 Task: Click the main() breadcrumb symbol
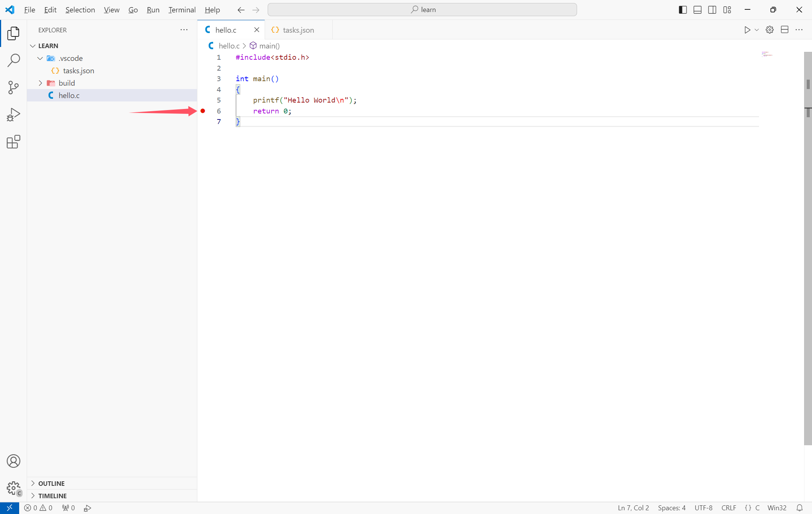[x=265, y=46]
